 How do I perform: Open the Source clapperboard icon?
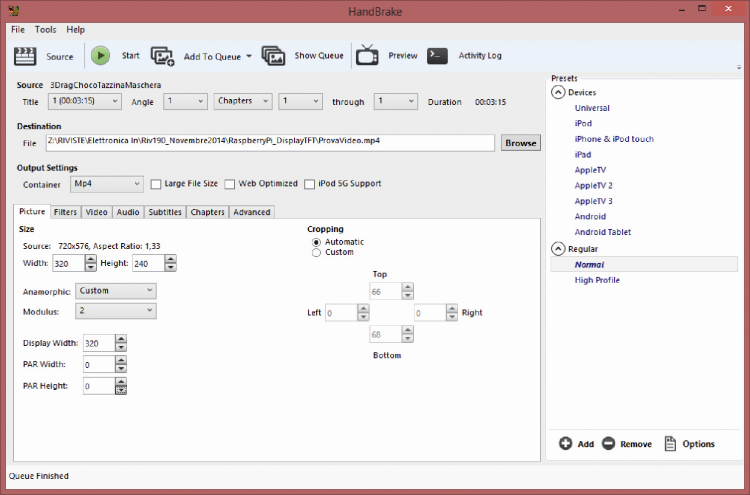coord(25,56)
